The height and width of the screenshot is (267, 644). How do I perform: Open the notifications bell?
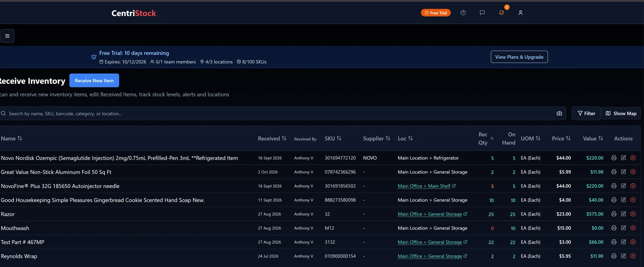point(502,13)
